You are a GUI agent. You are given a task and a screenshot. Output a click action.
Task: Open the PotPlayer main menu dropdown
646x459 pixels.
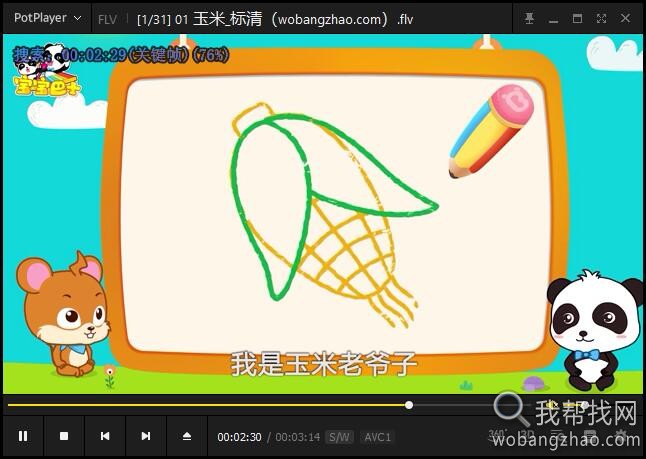coord(47,18)
